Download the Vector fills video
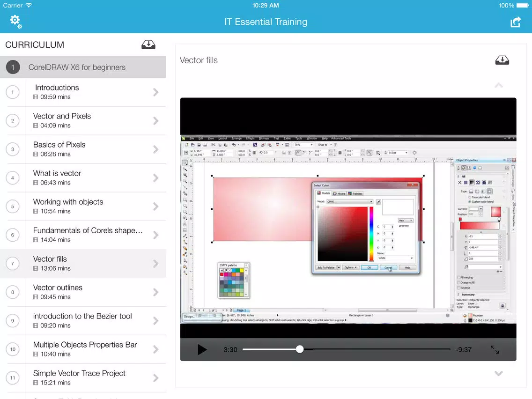 pos(502,60)
